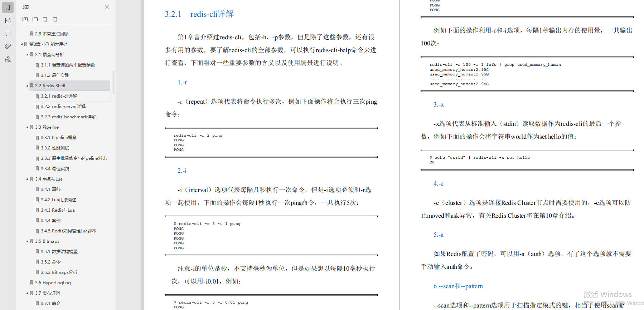Collapse the 第3章 小功能大用处 tree node
The height and width of the screenshot is (310, 644).
click(x=21, y=44)
